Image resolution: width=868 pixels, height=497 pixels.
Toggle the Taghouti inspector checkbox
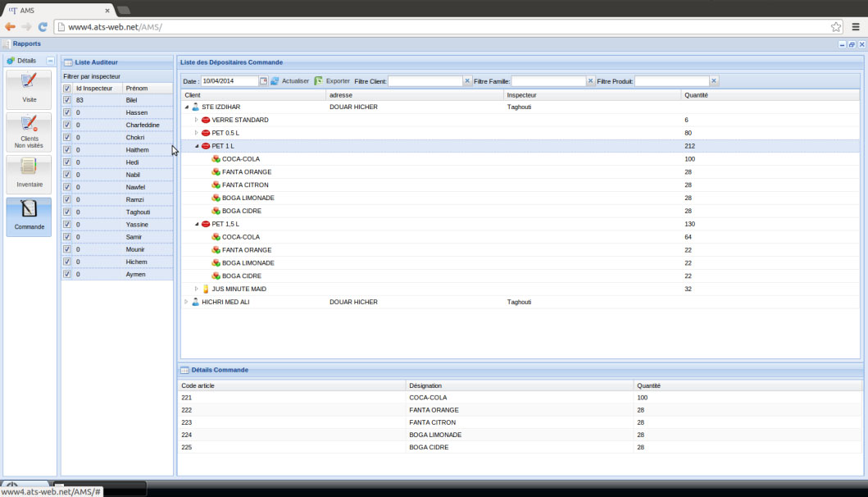67,212
